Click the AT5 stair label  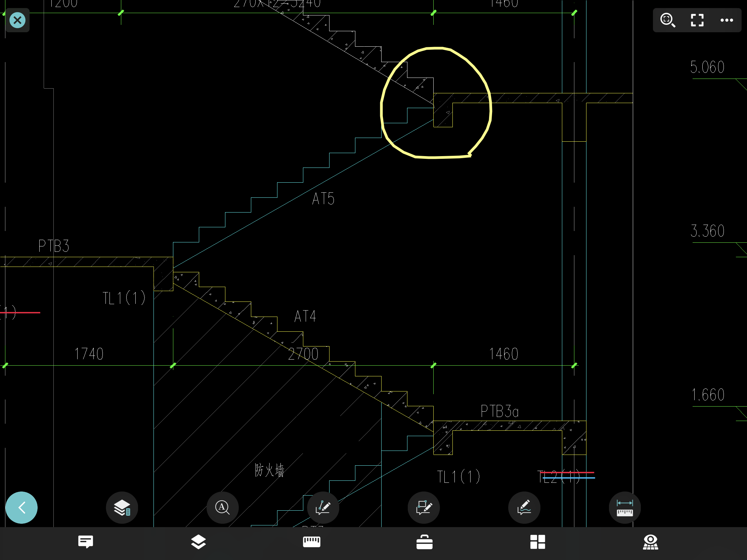click(323, 198)
